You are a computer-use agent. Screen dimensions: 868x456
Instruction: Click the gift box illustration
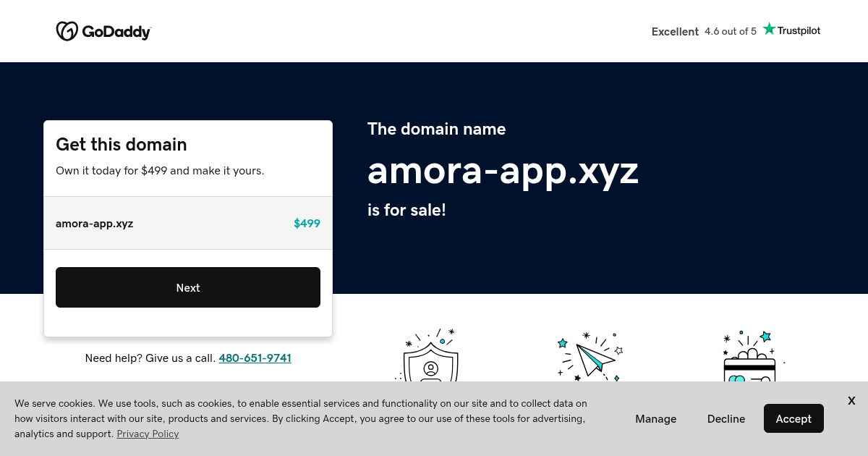(750, 369)
